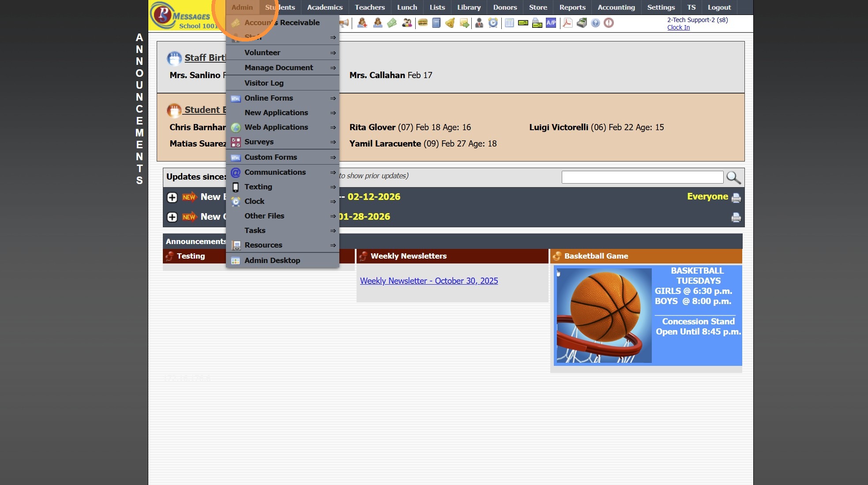868x485 pixels.
Task: Click the golden bell toolbar icon
Action: [x=450, y=23]
